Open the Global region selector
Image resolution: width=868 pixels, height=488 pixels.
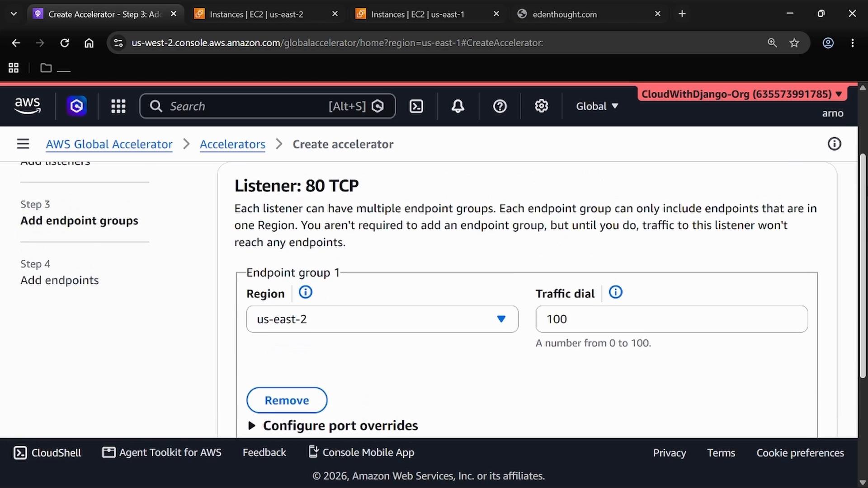pos(597,106)
